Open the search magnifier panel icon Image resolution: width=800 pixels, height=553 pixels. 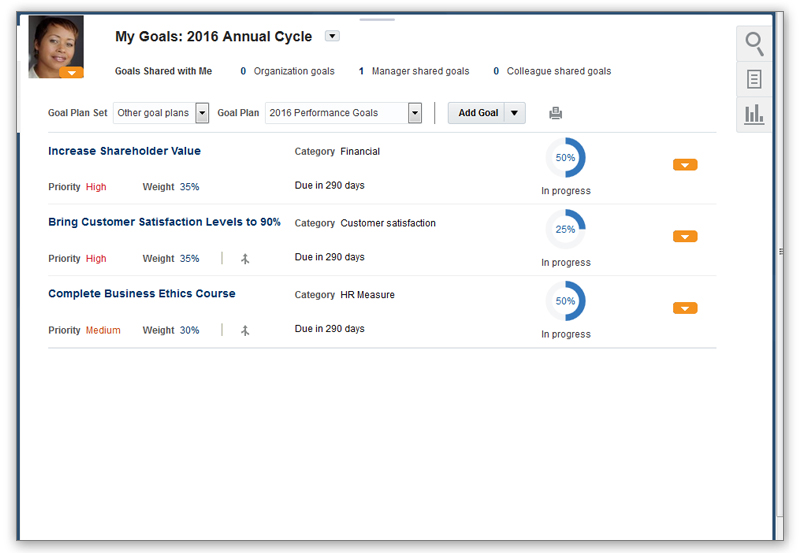754,44
